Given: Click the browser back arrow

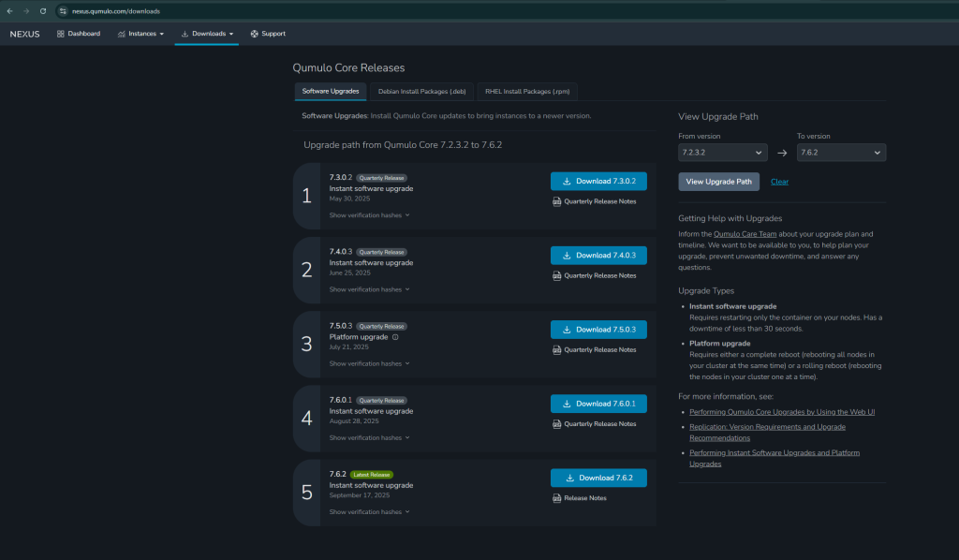Looking at the screenshot, I should (9, 11).
